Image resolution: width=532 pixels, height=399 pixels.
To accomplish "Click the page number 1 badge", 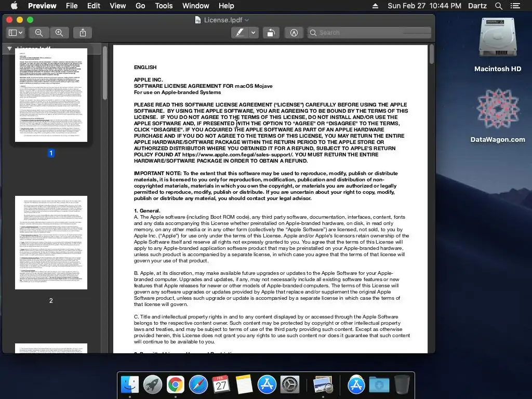I will pos(51,153).
